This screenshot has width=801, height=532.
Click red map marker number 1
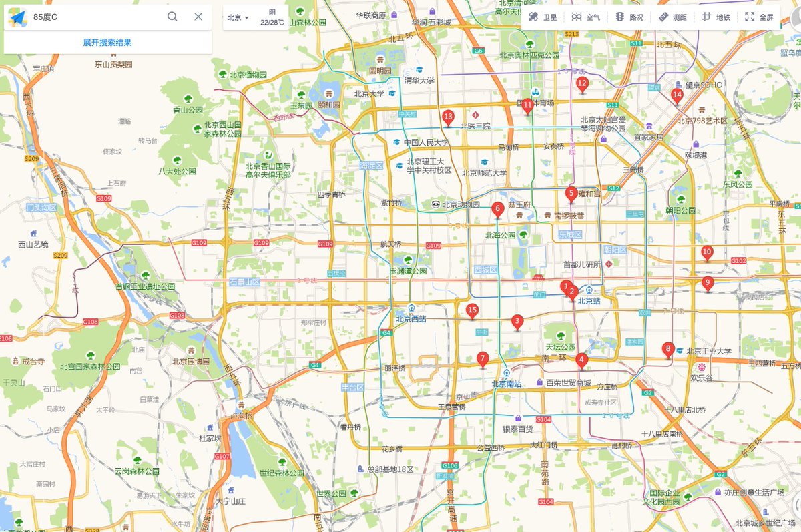pos(566,287)
